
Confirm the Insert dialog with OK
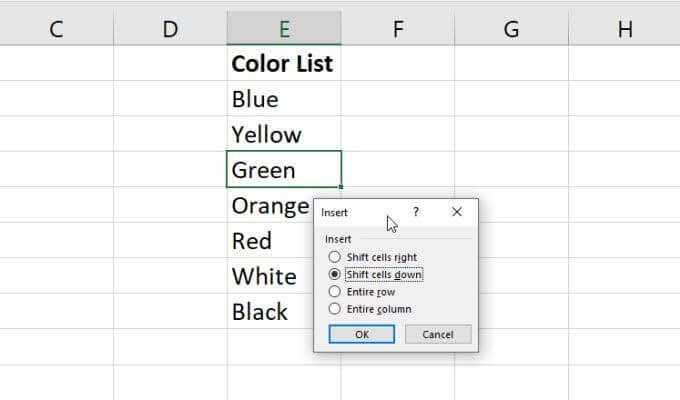click(x=362, y=334)
